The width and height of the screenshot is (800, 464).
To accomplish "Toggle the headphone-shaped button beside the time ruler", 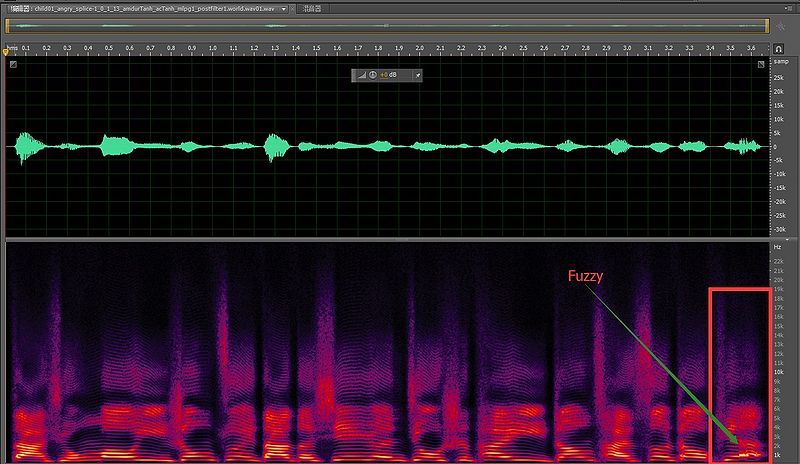I will (x=779, y=48).
